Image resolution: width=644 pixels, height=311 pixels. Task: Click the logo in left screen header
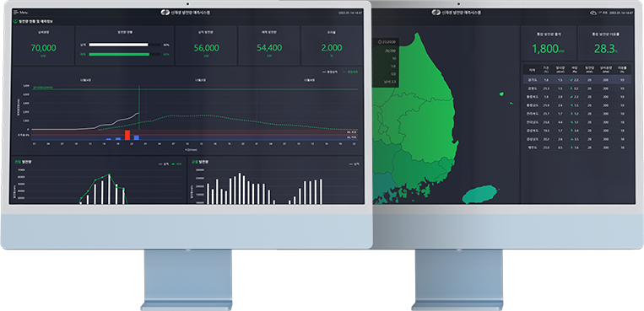[165, 13]
